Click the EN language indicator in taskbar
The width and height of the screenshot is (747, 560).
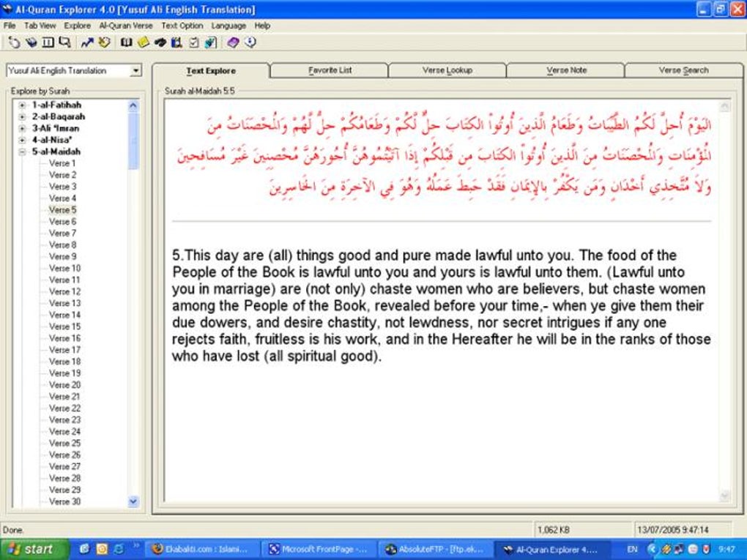pos(632,550)
